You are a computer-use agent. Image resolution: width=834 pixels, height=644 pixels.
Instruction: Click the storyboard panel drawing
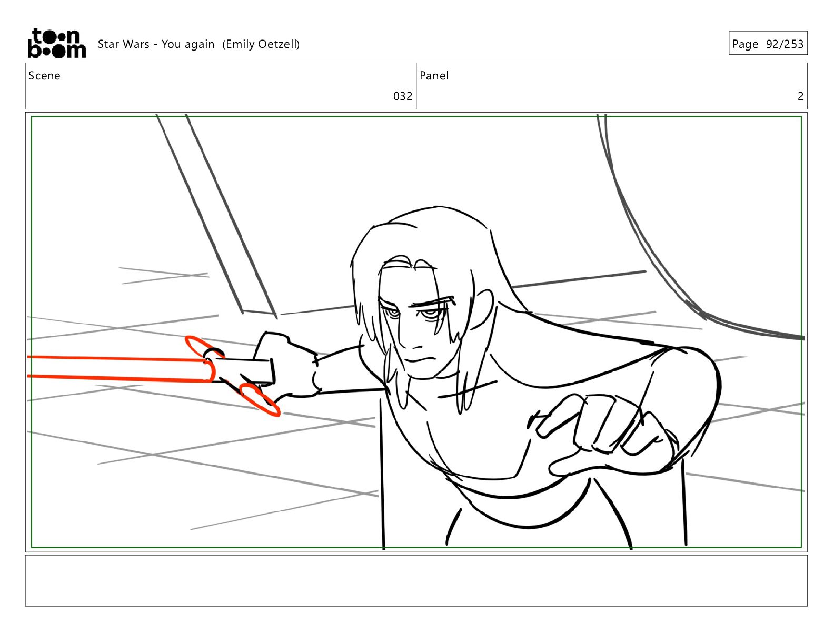tap(416, 332)
